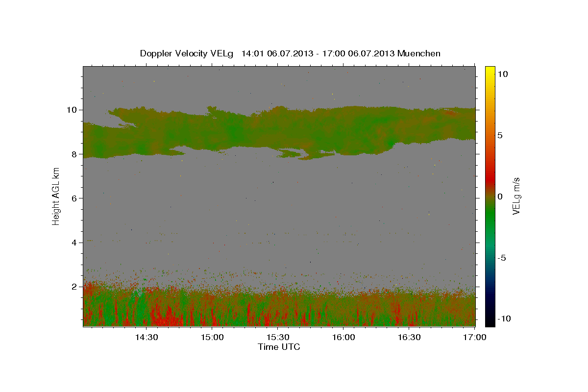Click the 14:30 time tick label

146,337
